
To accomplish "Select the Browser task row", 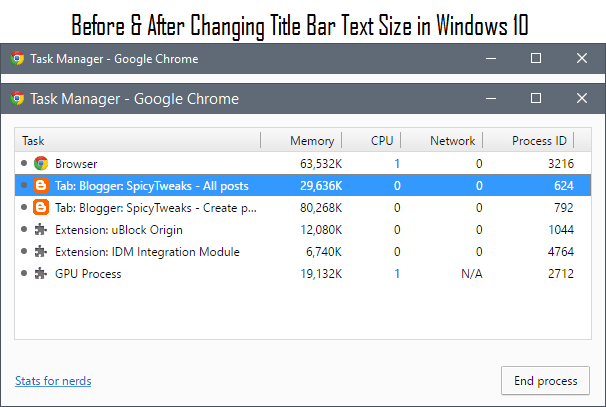I will (303, 163).
